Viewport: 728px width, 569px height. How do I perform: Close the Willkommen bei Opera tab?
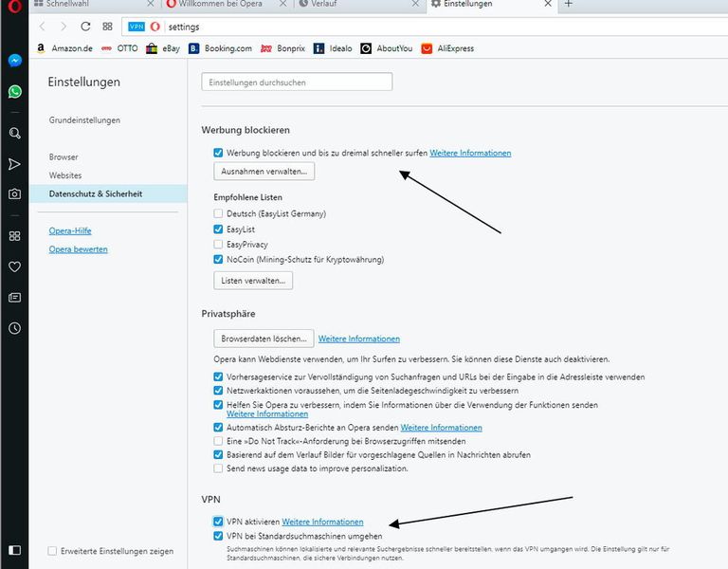[282, 4]
